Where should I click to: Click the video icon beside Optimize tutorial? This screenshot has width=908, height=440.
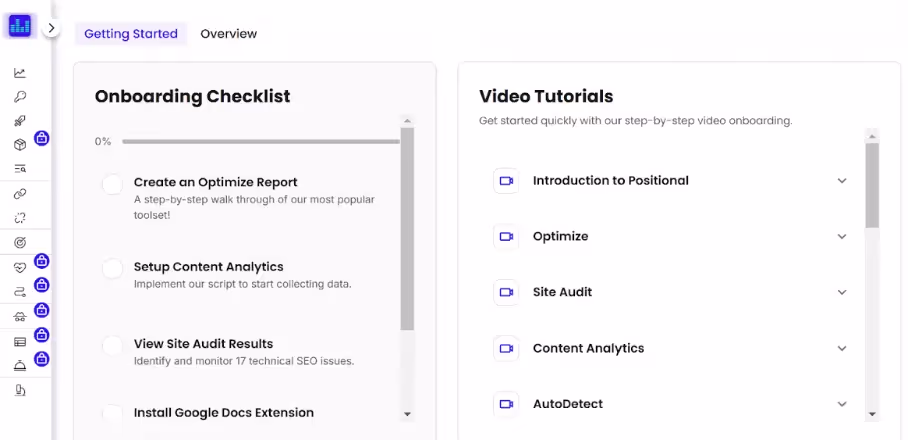pyautogui.click(x=506, y=236)
